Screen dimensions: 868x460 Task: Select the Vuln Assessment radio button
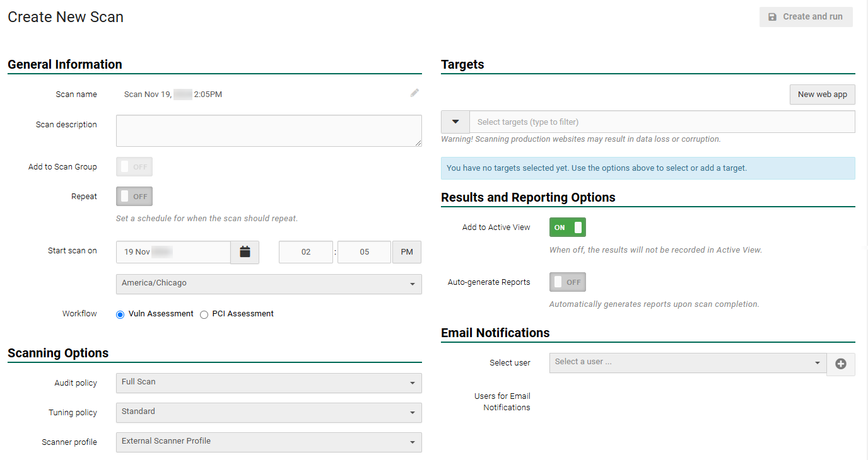click(x=120, y=314)
